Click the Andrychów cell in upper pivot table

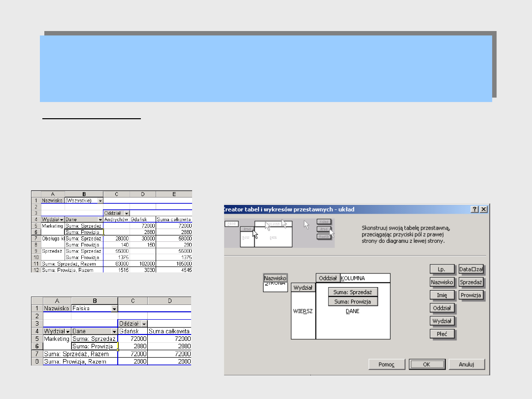(116, 219)
